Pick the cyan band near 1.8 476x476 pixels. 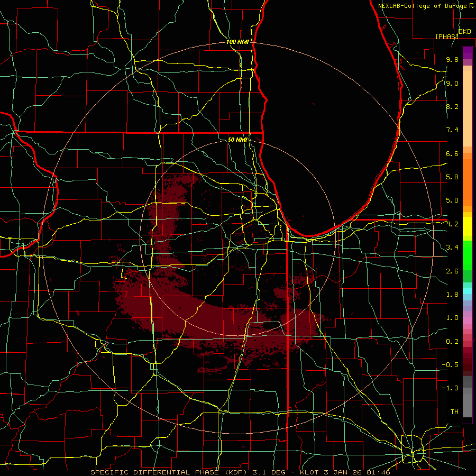tap(467, 291)
